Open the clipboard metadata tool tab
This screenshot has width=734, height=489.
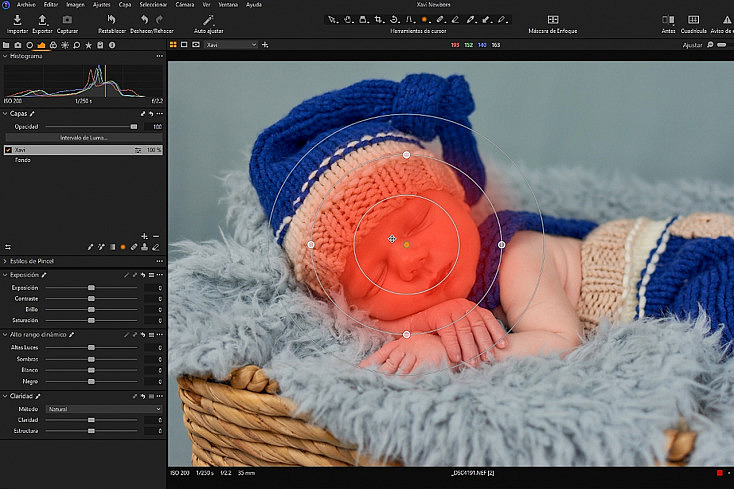(100, 45)
